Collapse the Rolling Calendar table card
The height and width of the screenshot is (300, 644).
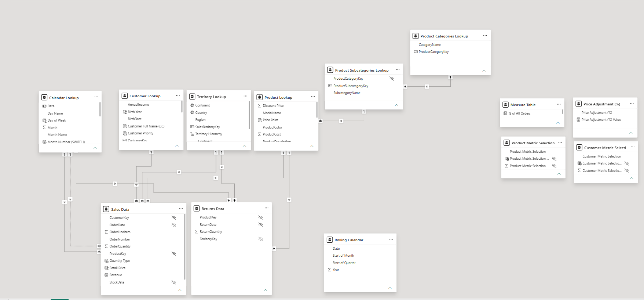tap(390, 288)
